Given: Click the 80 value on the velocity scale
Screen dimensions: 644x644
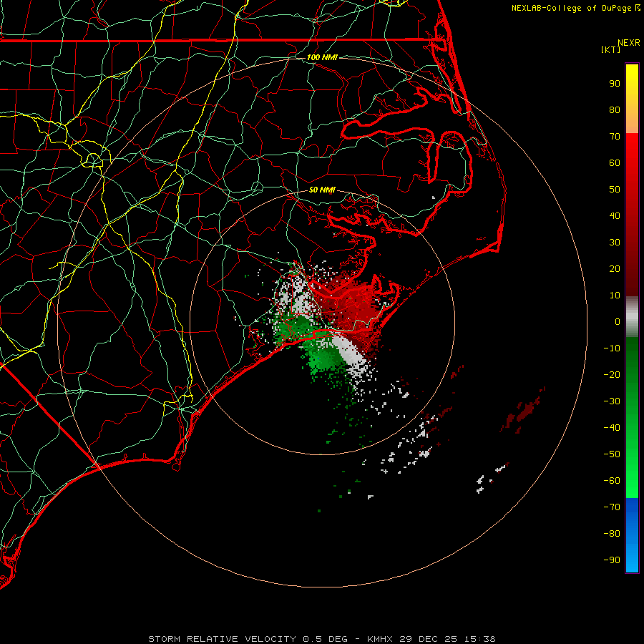Looking at the screenshot, I should (615, 110).
